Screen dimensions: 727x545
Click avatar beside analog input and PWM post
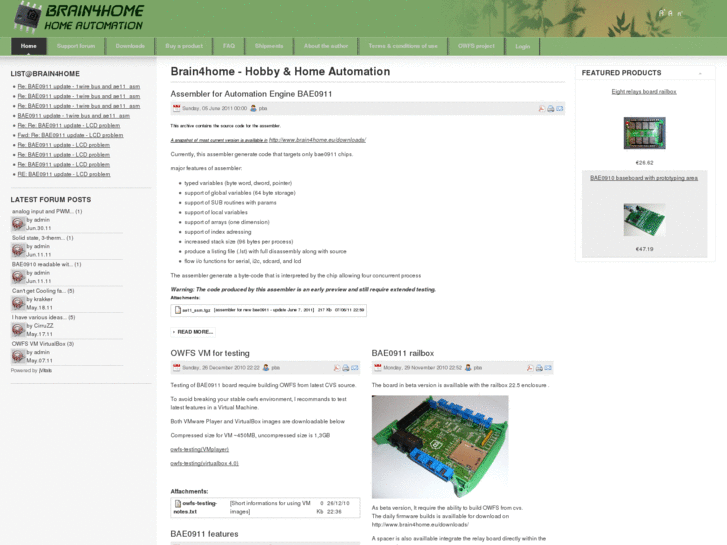18,224
